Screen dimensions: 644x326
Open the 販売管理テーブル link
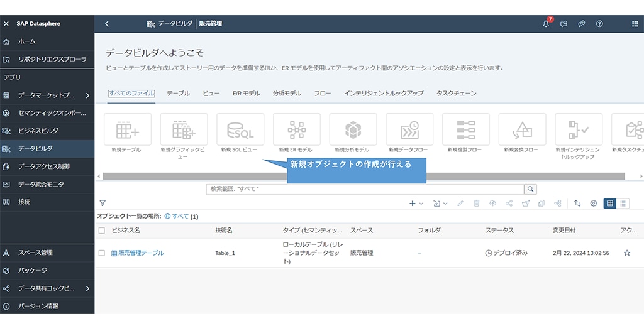(141, 253)
